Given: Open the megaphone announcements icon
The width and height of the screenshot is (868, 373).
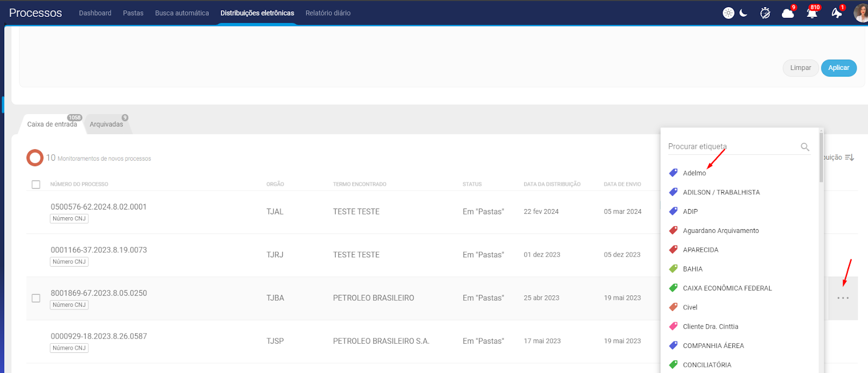Looking at the screenshot, I should [x=837, y=13].
